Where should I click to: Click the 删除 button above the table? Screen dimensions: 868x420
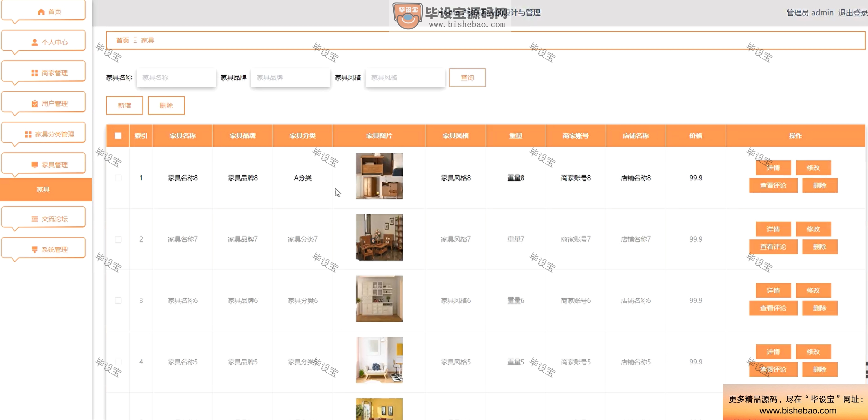click(x=166, y=105)
